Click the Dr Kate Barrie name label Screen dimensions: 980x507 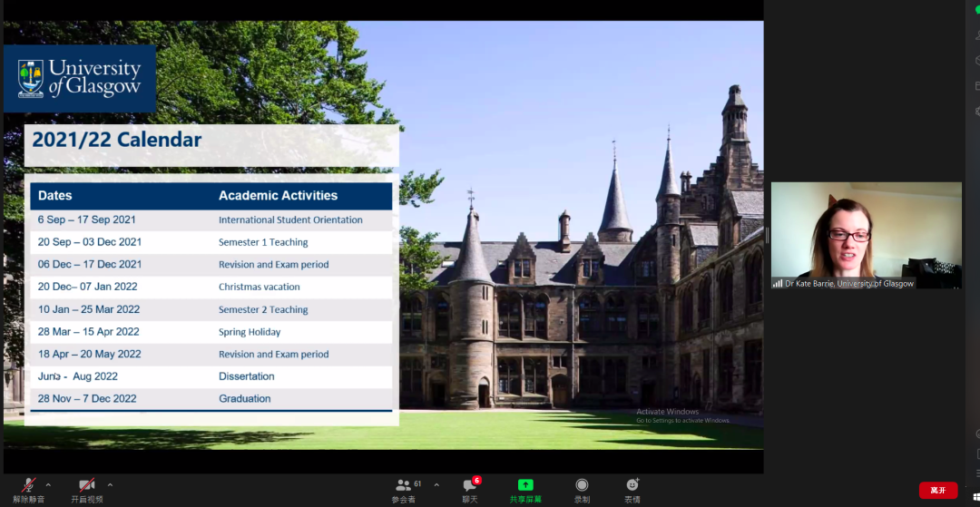tap(849, 284)
